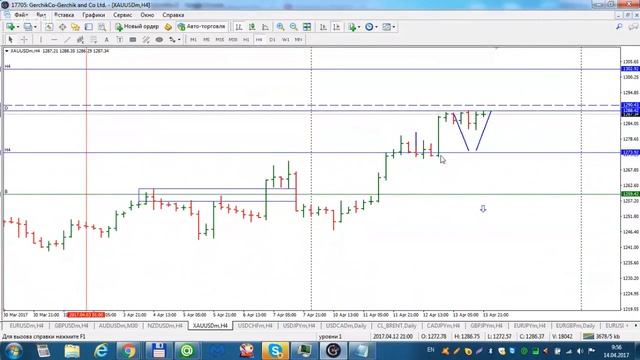Switch chart to line chart mode

click(265, 27)
